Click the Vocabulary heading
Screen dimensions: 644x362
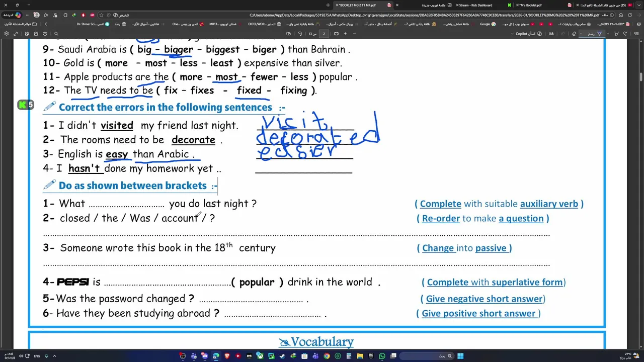316,342
